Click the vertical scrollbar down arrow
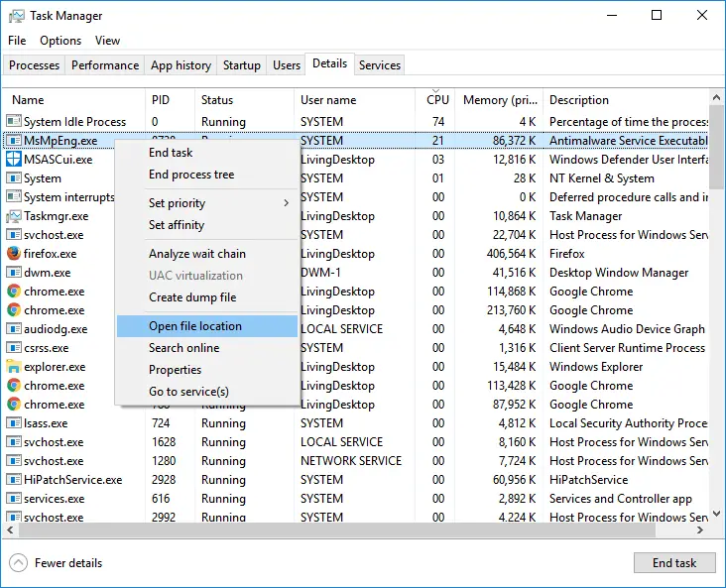726x588 pixels. (716, 514)
